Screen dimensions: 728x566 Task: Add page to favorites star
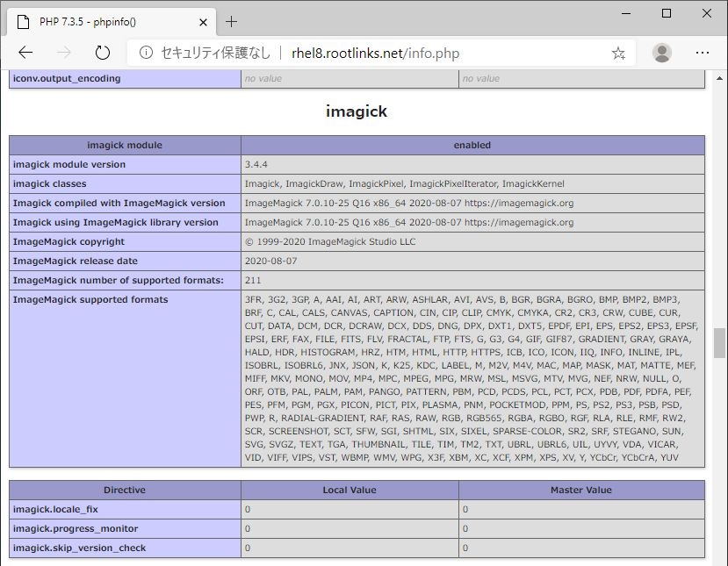pos(618,54)
